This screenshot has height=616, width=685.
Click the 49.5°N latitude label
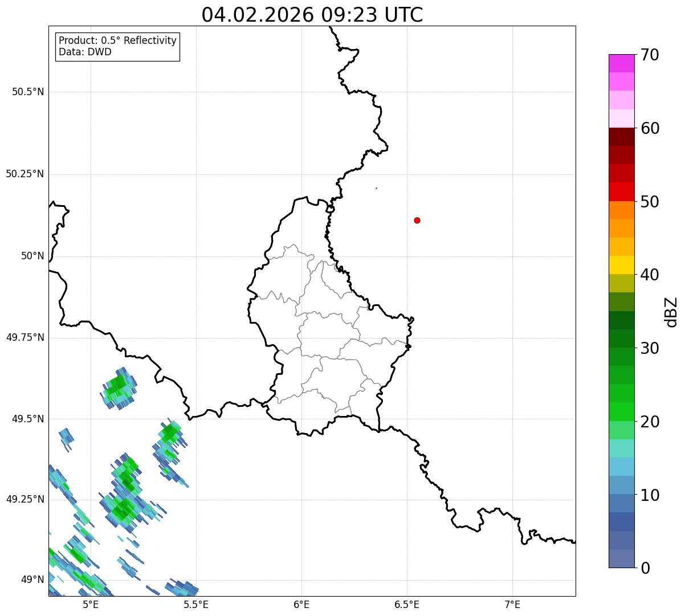(28, 419)
